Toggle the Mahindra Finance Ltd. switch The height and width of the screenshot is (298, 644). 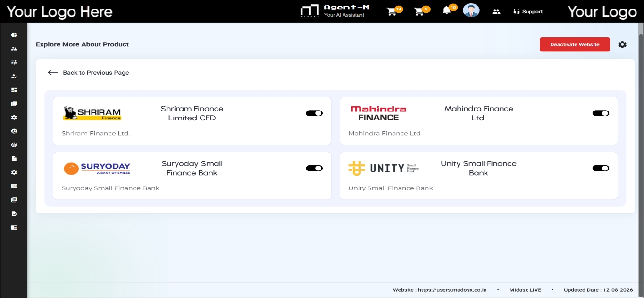[x=601, y=113]
